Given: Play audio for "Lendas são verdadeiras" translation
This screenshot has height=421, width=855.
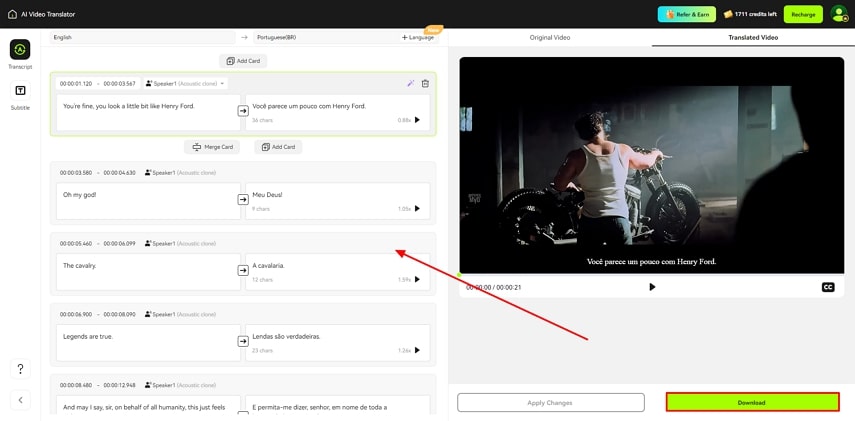Looking at the screenshot, I should (417, 350).
